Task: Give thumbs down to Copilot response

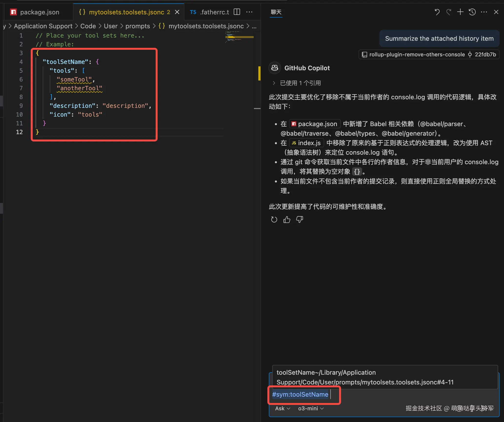Action: click(x=299, y=220)
